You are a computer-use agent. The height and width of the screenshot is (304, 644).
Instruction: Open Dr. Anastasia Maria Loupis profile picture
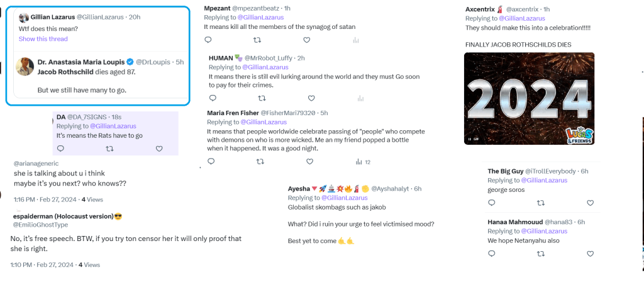(25, 65)
